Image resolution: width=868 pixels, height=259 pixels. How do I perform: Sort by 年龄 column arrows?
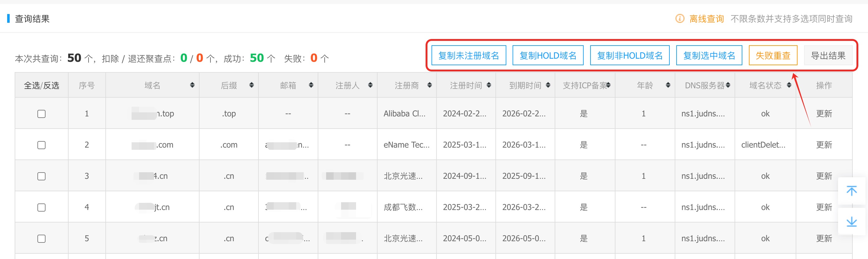point(668,85)
